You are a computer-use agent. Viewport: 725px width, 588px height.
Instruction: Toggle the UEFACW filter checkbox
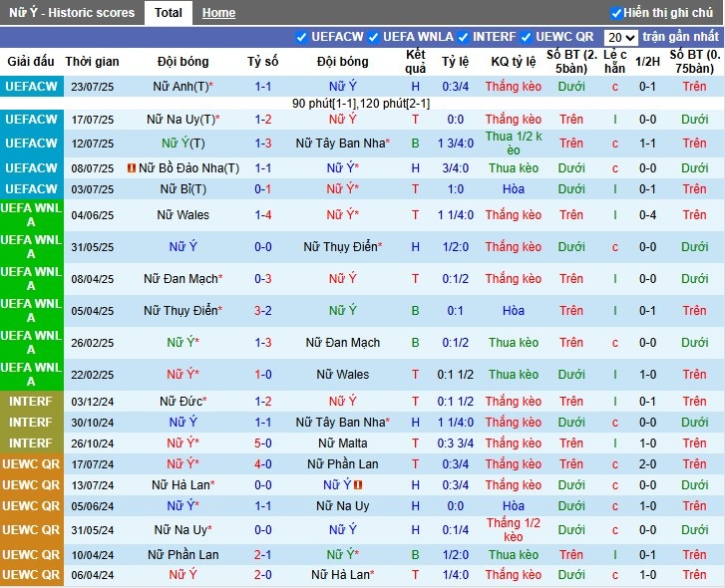coord(302,37)
